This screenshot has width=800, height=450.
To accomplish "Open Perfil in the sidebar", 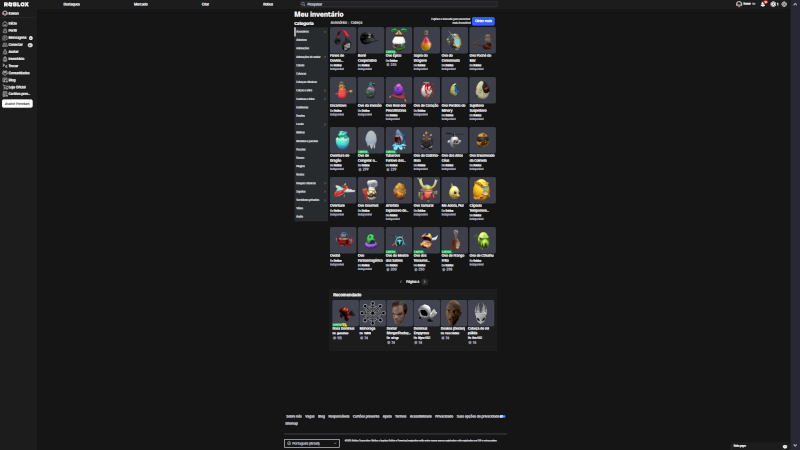I will tap(10, 31).
